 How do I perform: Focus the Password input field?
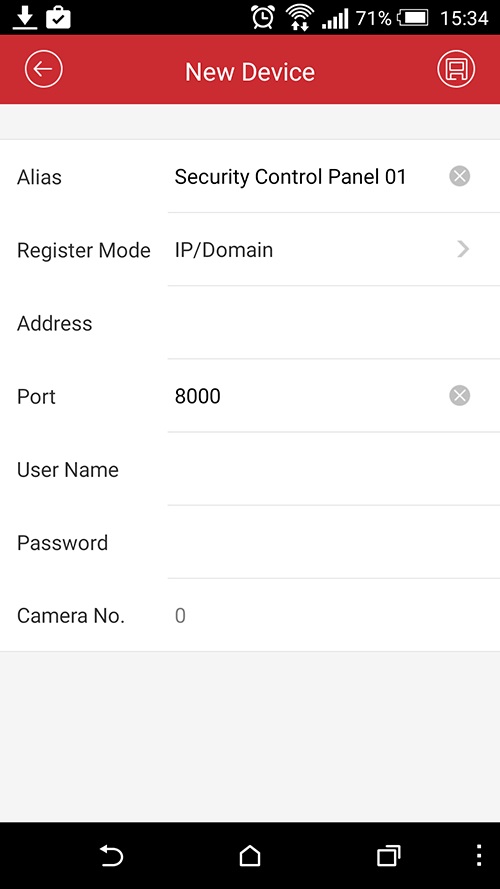click(x=334, y=543)
